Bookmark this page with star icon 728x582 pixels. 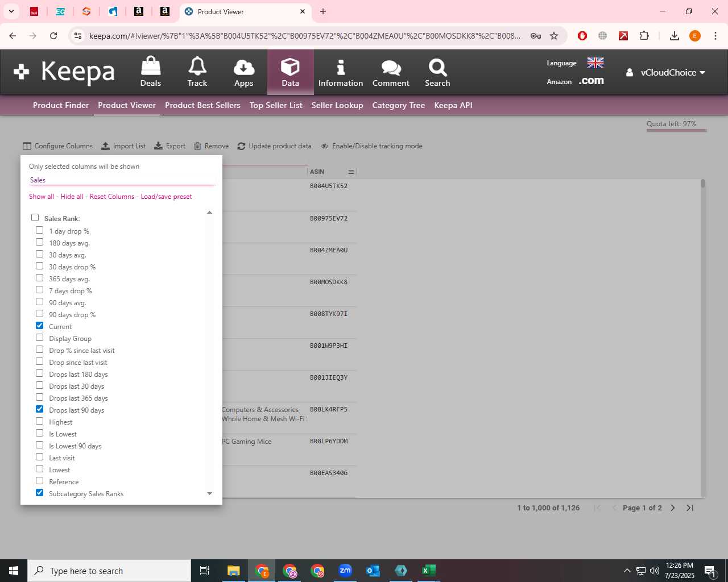point(554,36)
